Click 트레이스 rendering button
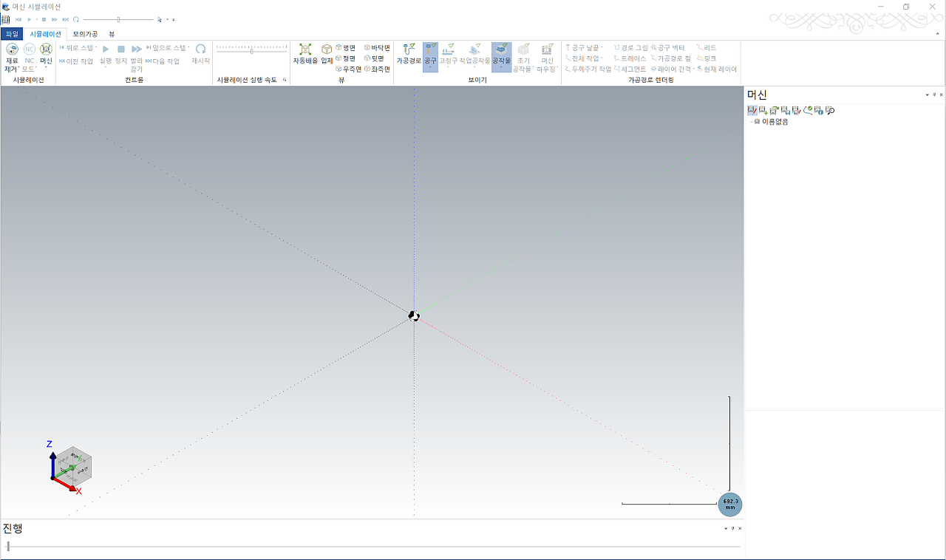Image resolution: width=946 pixels, height=560 pixels. click(630, 58)
